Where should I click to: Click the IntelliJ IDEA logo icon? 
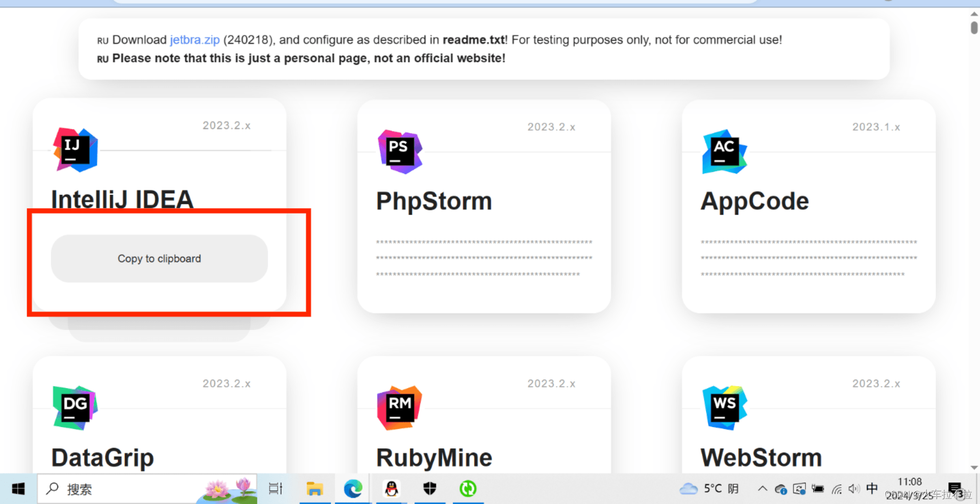(76, 150)
